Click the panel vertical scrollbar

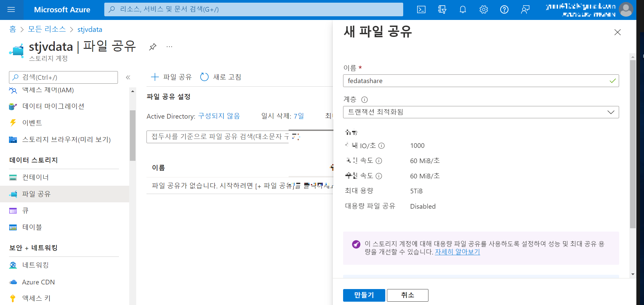[x=633, y=144]
